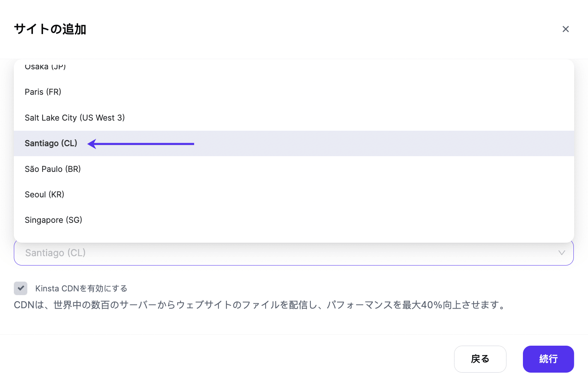The height and width of the screenshot is (382, 588).
Task: Click the 続行 button
Action: coord(548,359)
